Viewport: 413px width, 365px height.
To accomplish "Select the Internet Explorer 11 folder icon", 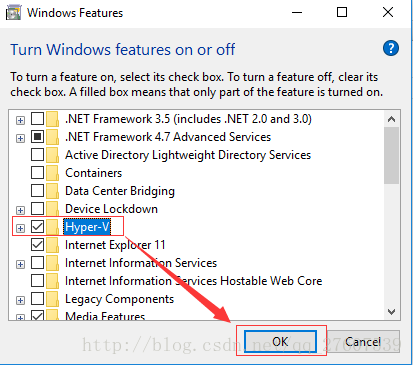I will pos(52,245).
